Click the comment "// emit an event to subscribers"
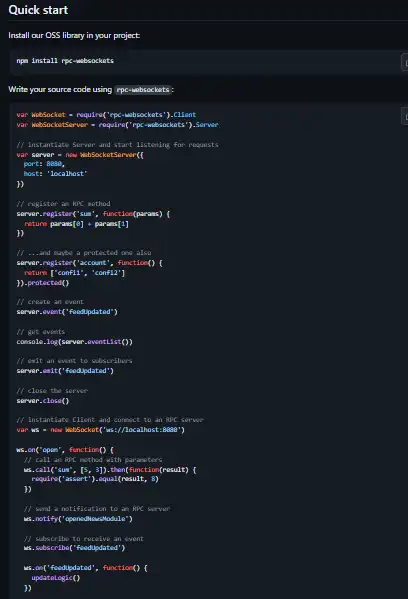The width and height of the screenshot is (408, 599). [74, 361]
